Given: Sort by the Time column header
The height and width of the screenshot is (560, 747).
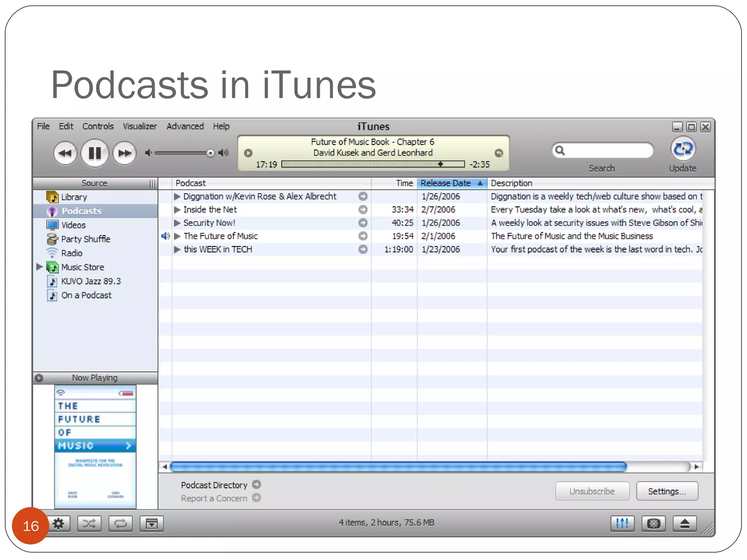Looking at the screenshot, I should [394, 183].
